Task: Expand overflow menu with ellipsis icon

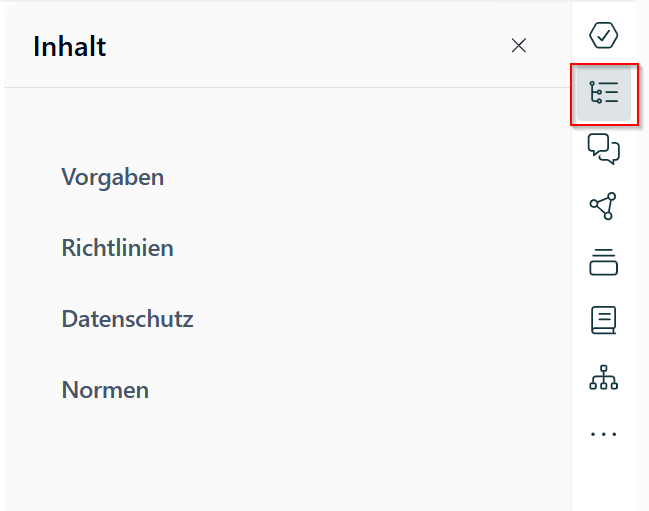Action: (603, 434)
